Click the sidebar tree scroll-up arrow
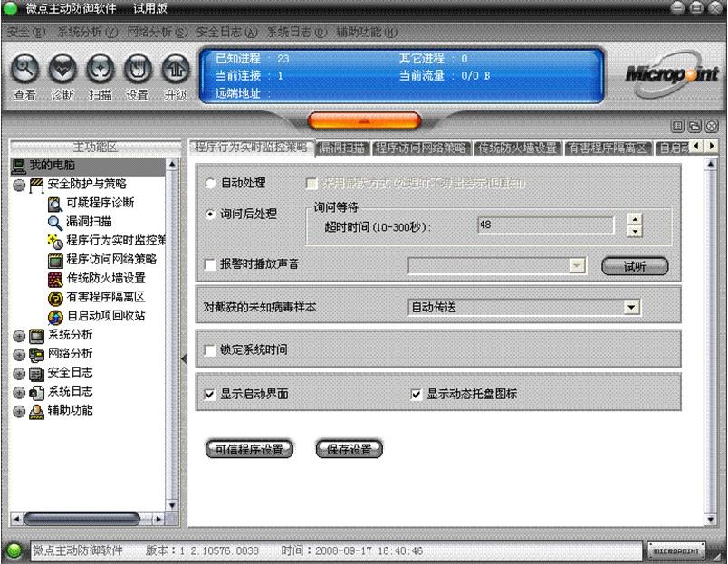Viewport: 728px width, 564px height. [x=172, y=165]
